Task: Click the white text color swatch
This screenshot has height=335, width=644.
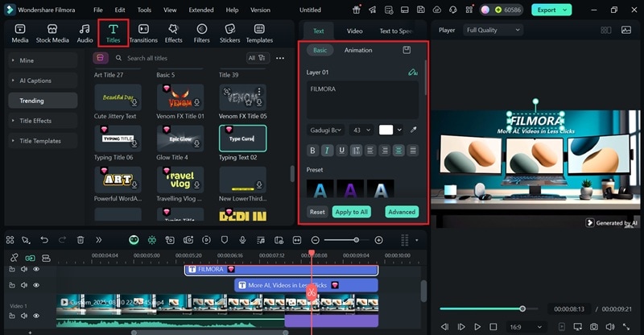Action: click(x=386, y=130)
